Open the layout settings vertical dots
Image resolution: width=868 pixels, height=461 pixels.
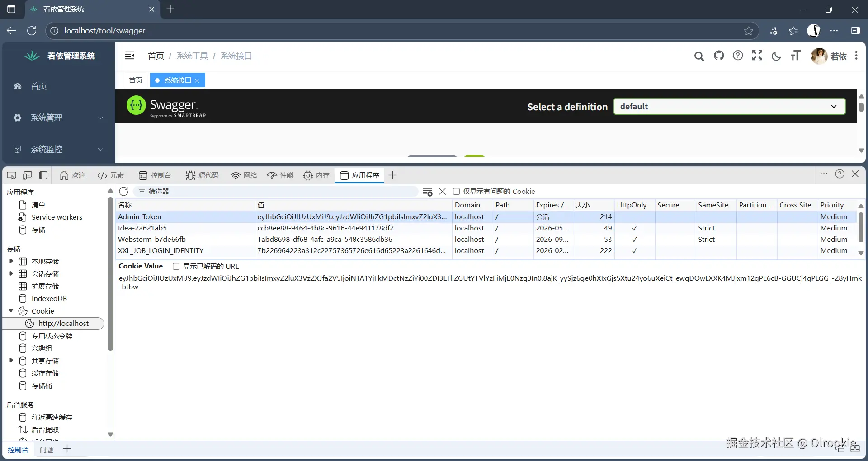tap(856, 56)
